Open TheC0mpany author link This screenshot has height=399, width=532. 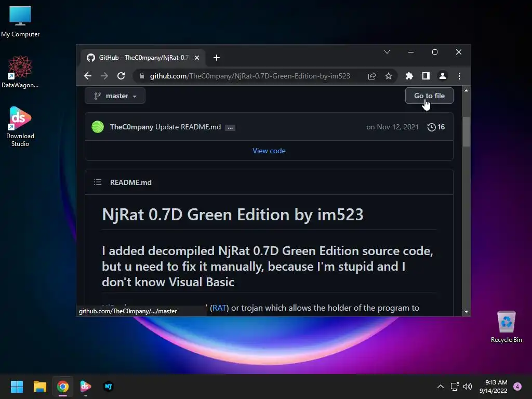click(131, 127)
